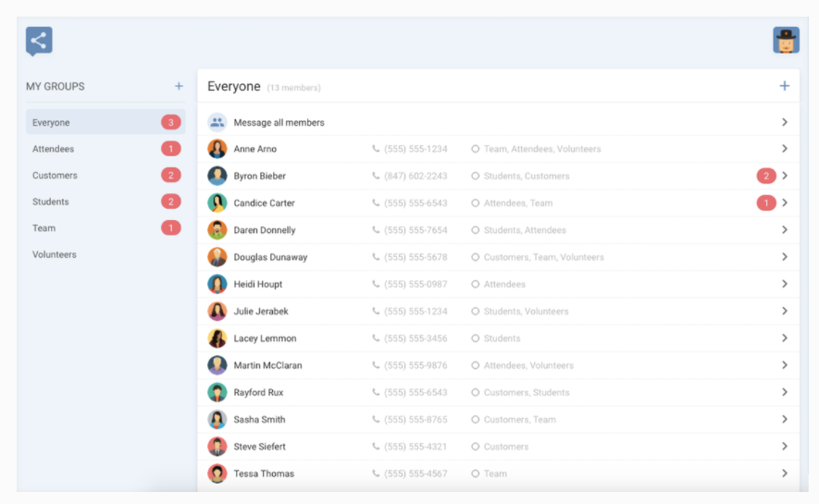The height and width of the screenshot is (504, 819).
Task: Select the Team group
Action: pyautogui.click(x=105, y=228)
